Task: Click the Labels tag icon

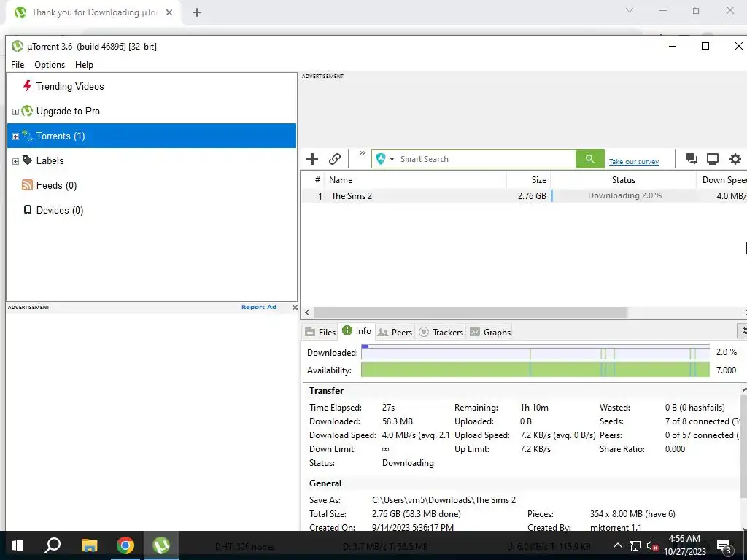Action: coord(27,160)
